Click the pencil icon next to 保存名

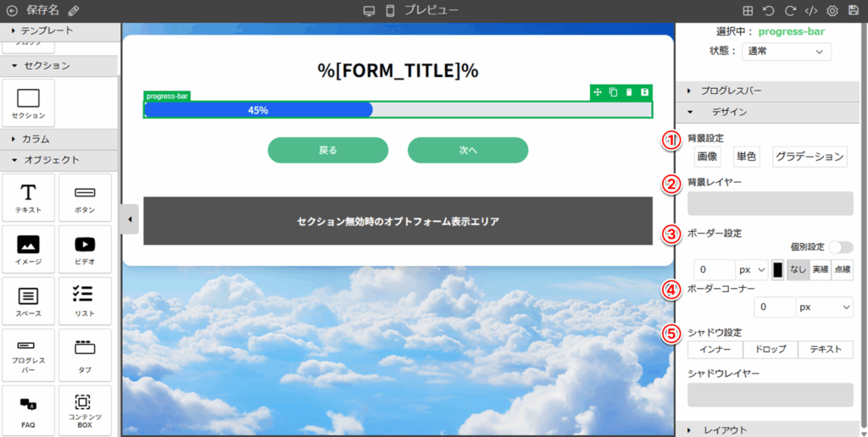(74, 11)
